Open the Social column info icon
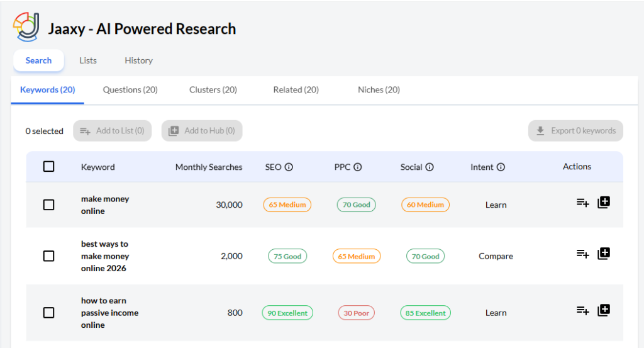The width and height of the screenshot is (644, 348). (430, 167)
